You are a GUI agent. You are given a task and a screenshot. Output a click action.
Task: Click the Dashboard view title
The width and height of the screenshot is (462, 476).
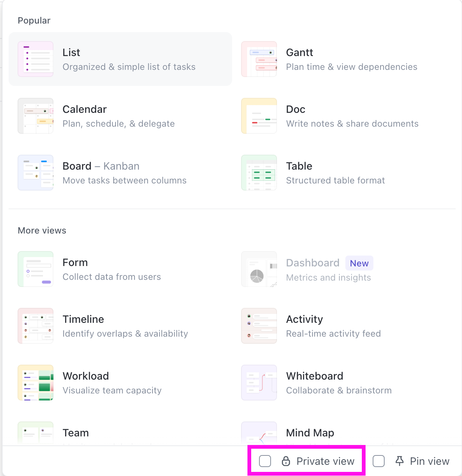click(x=312, y=263)
